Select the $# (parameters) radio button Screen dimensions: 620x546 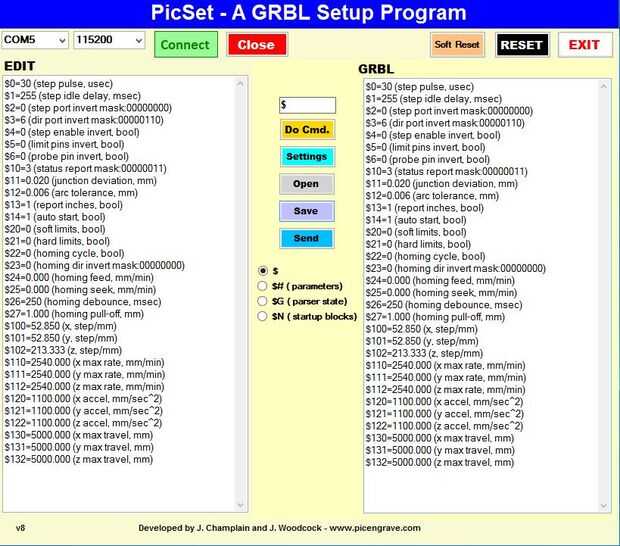click(262, 286)
